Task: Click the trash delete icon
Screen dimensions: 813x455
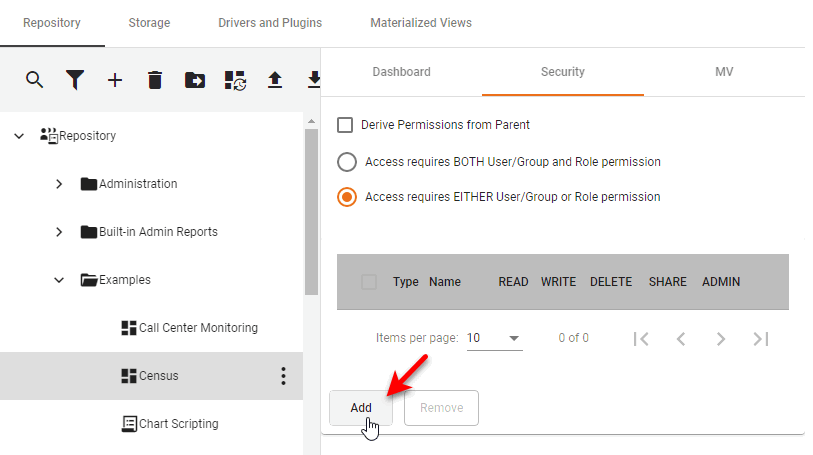Action: tap(155, 80)
